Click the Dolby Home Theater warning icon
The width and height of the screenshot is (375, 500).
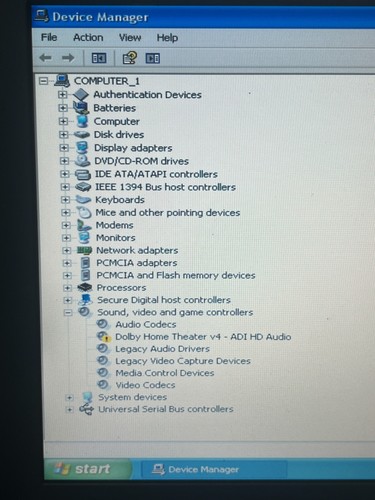coord(104,337)
